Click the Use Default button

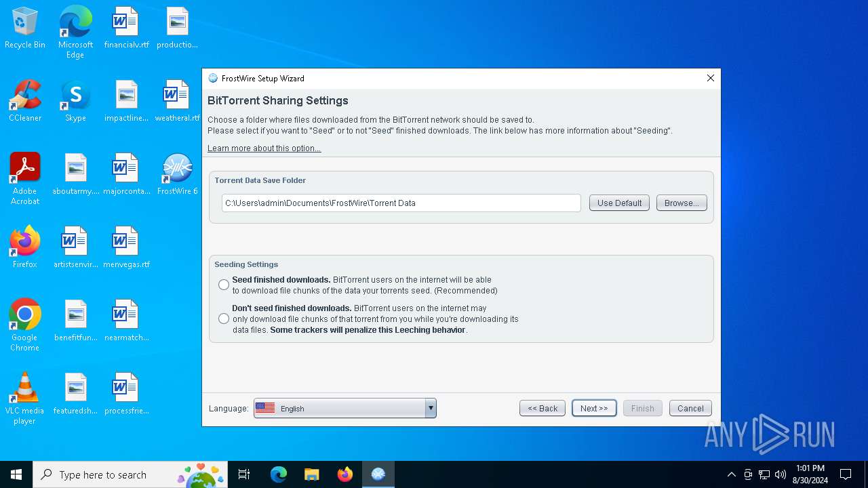point(619,203)
